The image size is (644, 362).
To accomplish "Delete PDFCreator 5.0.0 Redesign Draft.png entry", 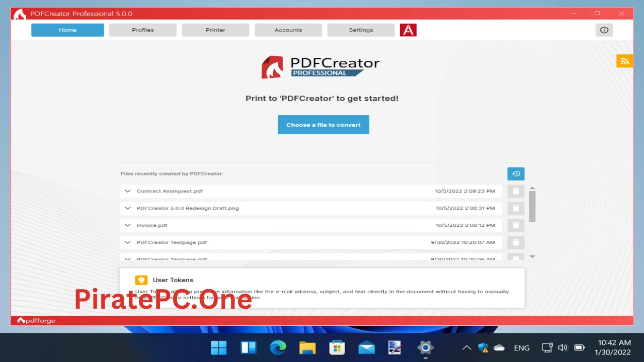I will [516, 208].
